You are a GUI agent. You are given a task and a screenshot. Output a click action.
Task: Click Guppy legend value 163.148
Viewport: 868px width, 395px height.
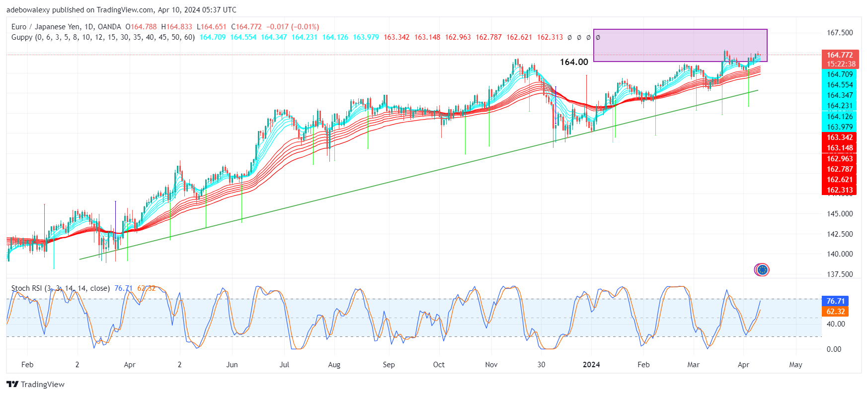tap(427, 37)
